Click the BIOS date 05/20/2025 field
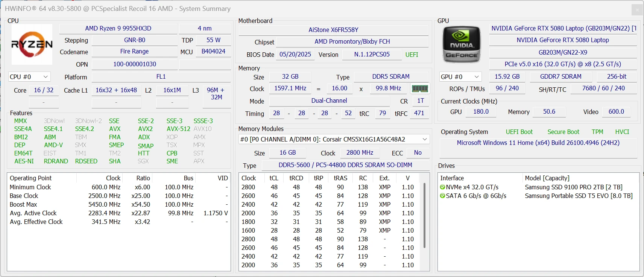The width and height of the screenshot is (644, 277). (x=295, y=55)
